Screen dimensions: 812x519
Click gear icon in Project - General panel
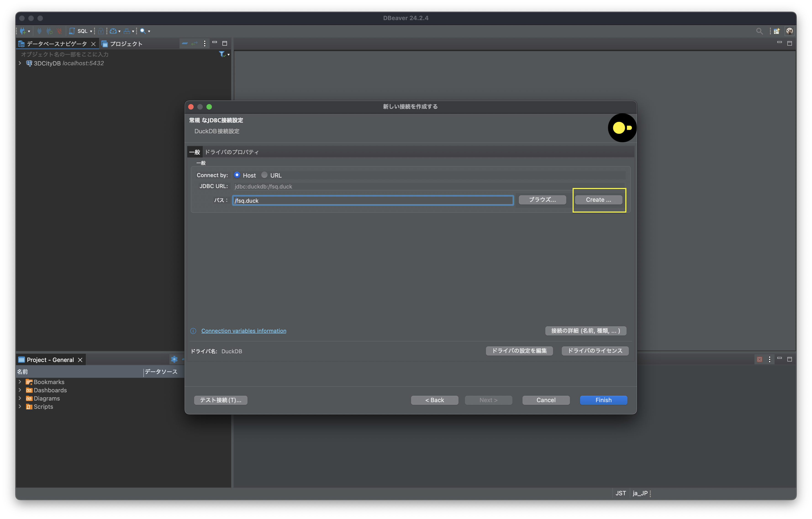coord(174,359)
